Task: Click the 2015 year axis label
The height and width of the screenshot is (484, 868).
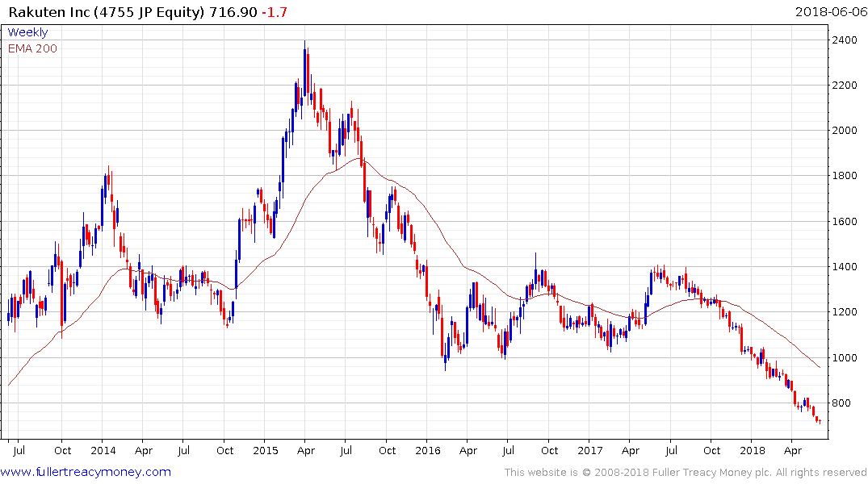Action: [265, 450]
